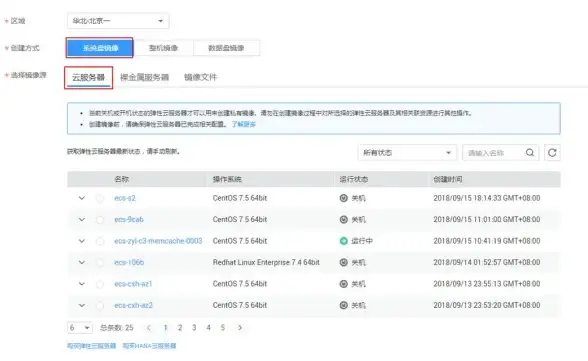Click the stopped status icon for ecs-cxh-az1
588x361 pixels.
pyautogui.click(x=344, y=284)
